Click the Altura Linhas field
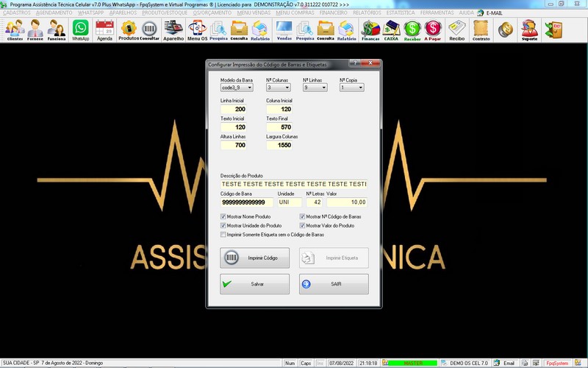This screenshot has height=368, width=588. click(x=233, y=145)
